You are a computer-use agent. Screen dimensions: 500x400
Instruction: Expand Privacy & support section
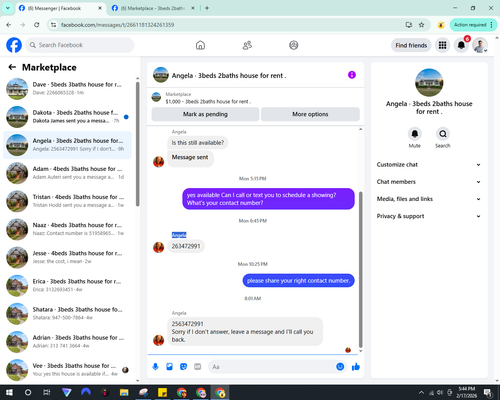click(x=429, y=216)
